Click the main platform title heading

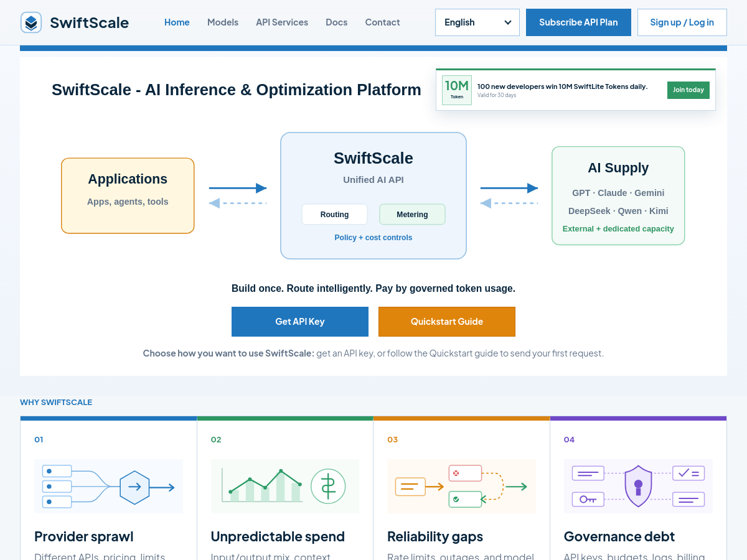pos(237,90)
